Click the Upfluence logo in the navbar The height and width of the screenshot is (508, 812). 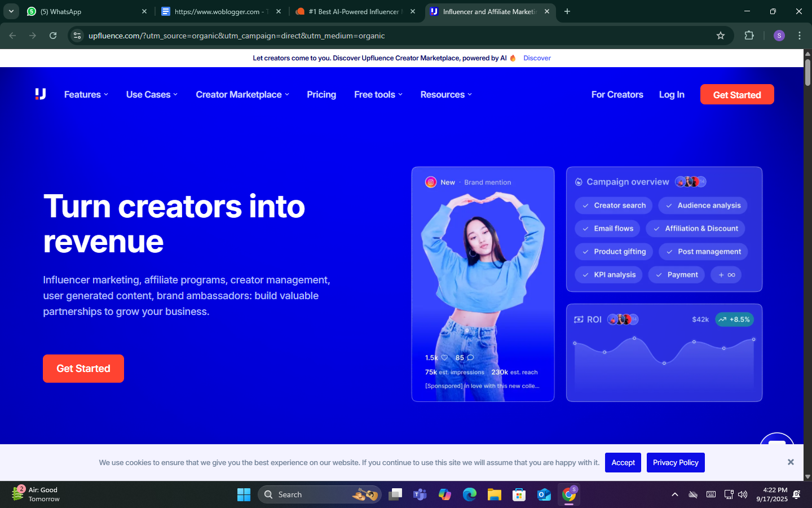41,94
